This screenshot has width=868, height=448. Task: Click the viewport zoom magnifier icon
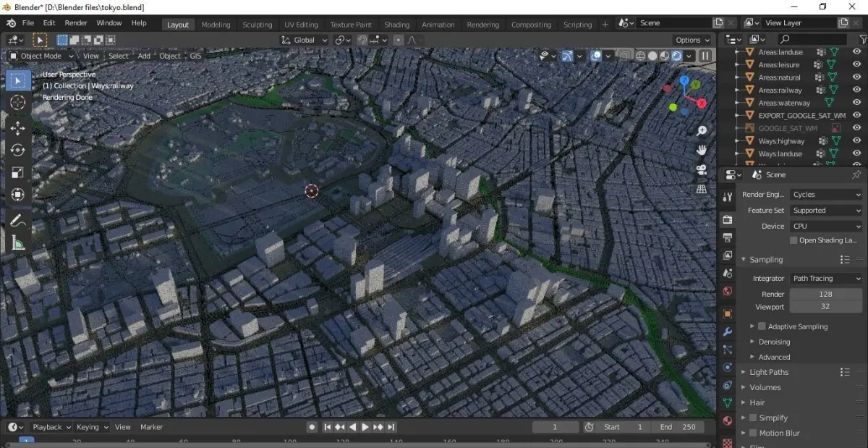click(x=701, y=131)
